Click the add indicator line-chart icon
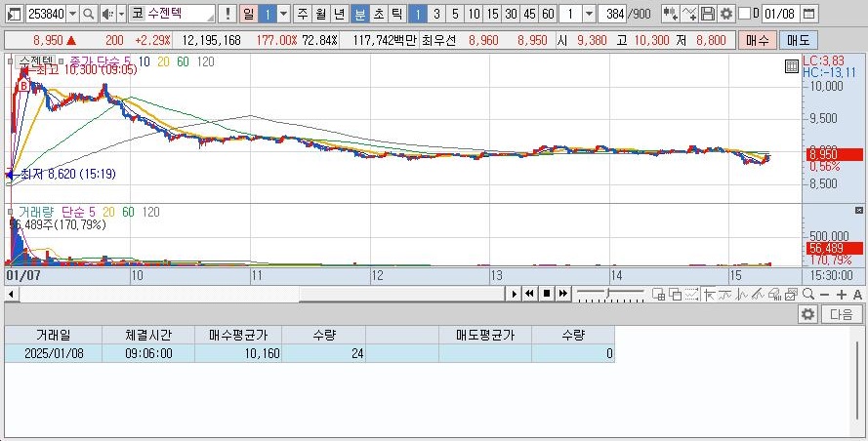This screenshot has height=441, width=868. pyautogui.click(x=689, y=14)
